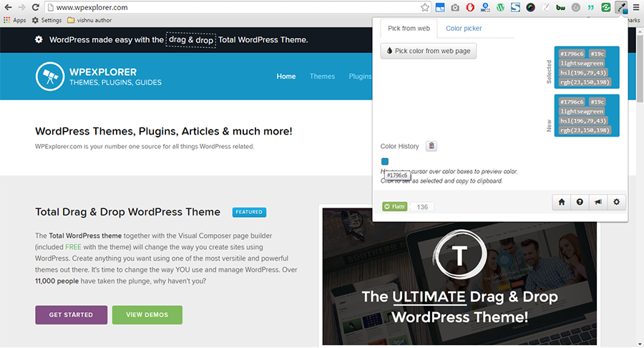Reload the current page

(x=36, y=7)
